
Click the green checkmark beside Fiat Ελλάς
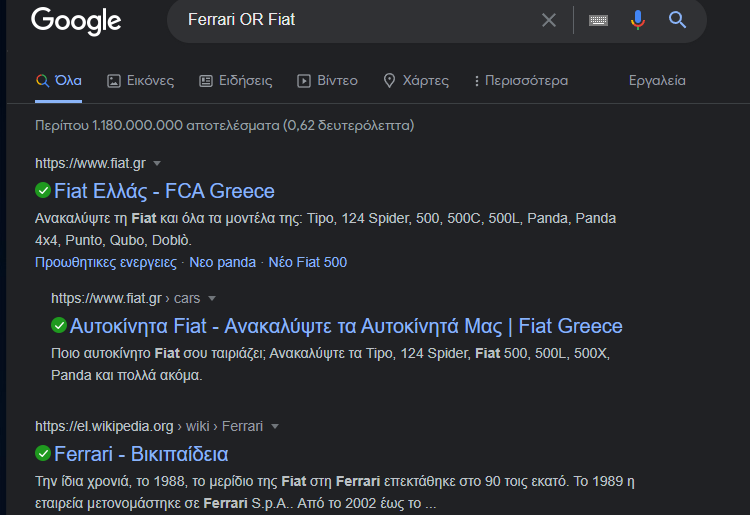[x=43, y=190]
